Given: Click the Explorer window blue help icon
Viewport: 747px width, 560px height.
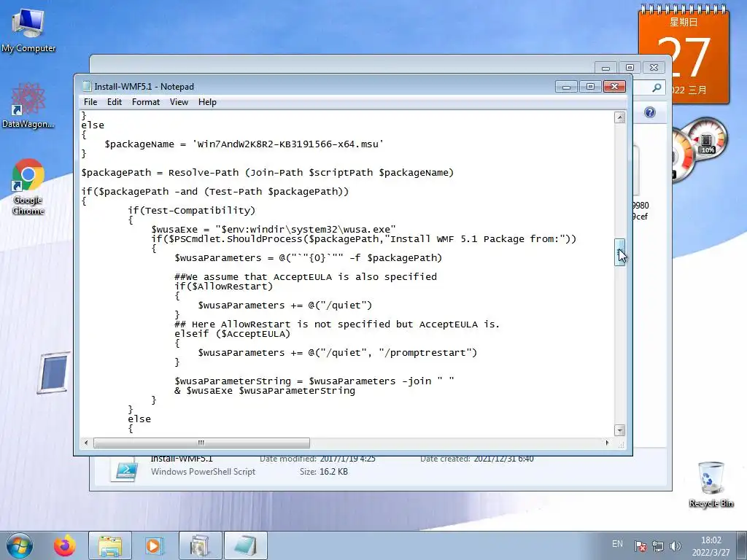Looking at the screenshot, I should [x=650, y=112].
